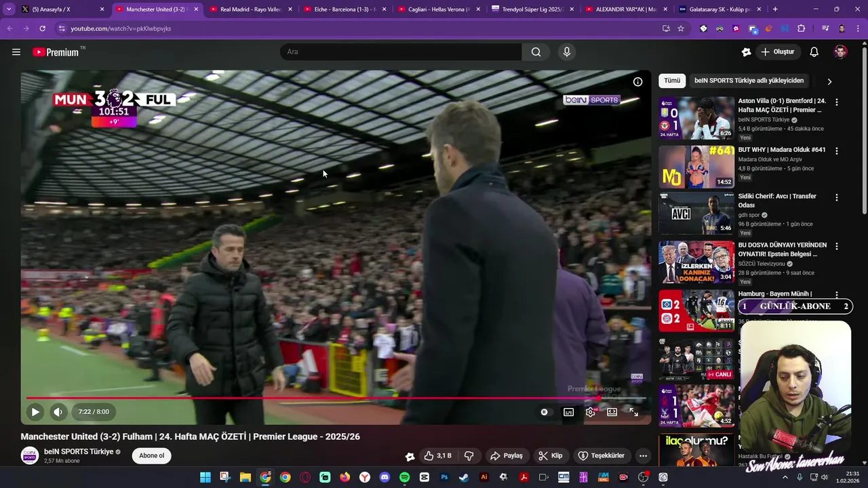Switch to Cagliari - Hellas Verona tab
The width and height of the screenshot is (868, 488).
click(439, 9)
